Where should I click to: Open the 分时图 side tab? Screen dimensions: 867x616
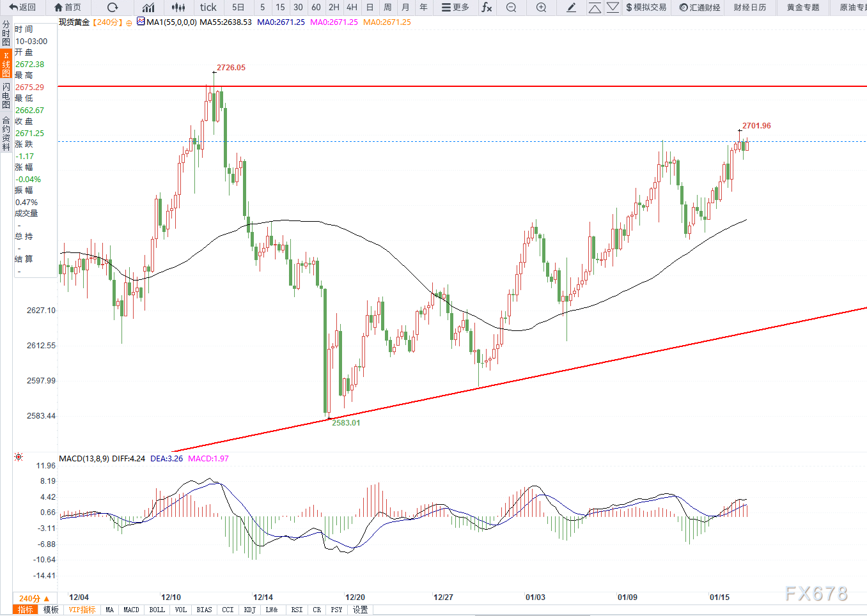click(x=6, y=33)
